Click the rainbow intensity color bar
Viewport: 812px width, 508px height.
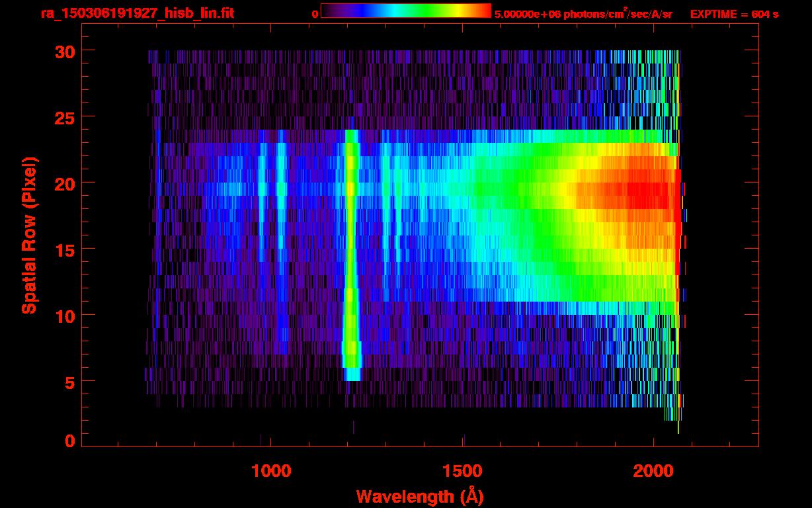click(406, 11)
